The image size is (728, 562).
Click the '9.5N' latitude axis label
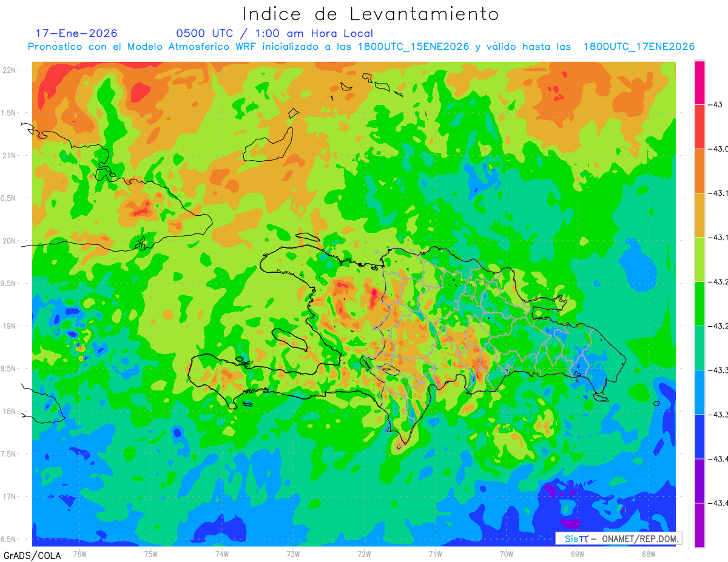coord(8,284)
